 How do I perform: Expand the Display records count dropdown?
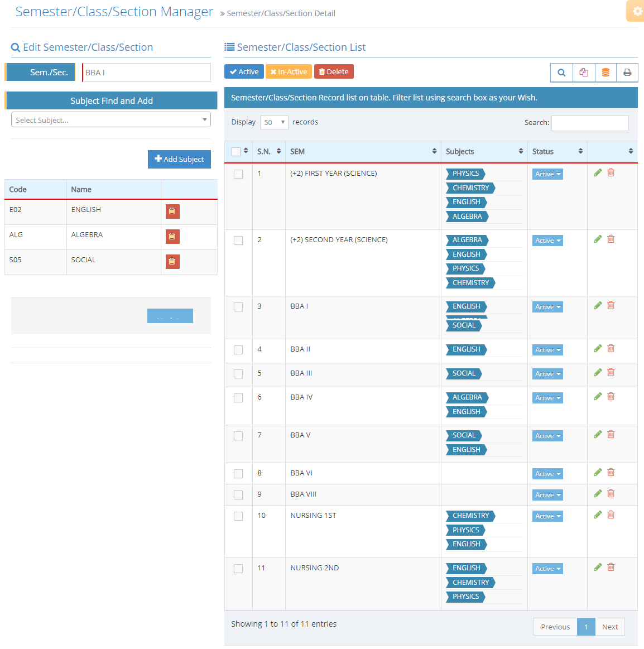pos(274,122)
